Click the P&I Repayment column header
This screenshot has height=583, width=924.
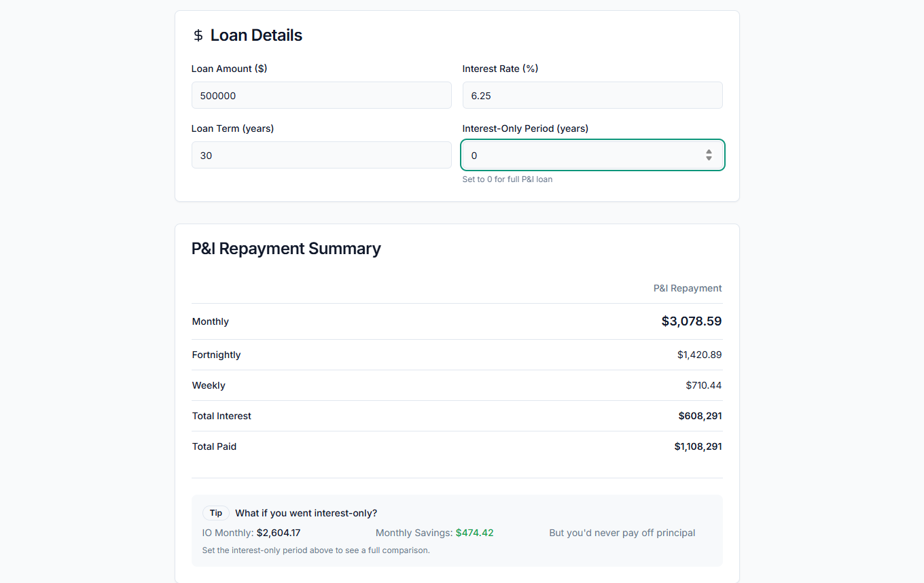687,288
